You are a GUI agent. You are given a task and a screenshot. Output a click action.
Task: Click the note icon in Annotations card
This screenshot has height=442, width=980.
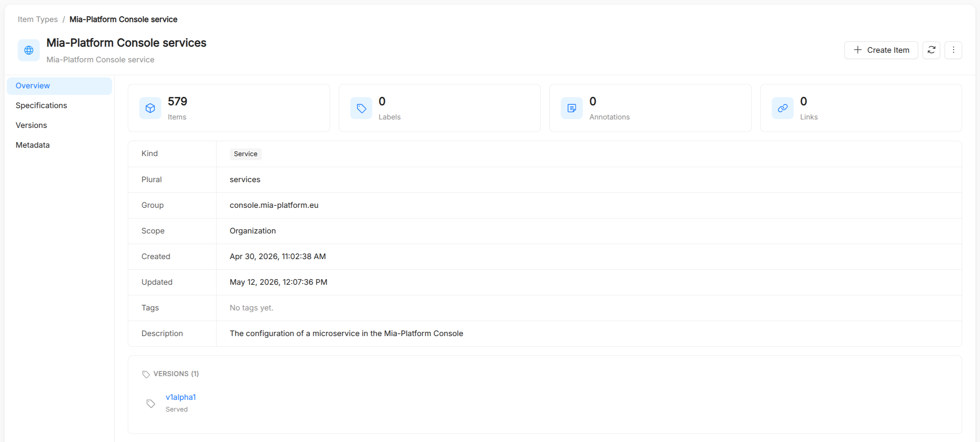click(x=571, y=108)
